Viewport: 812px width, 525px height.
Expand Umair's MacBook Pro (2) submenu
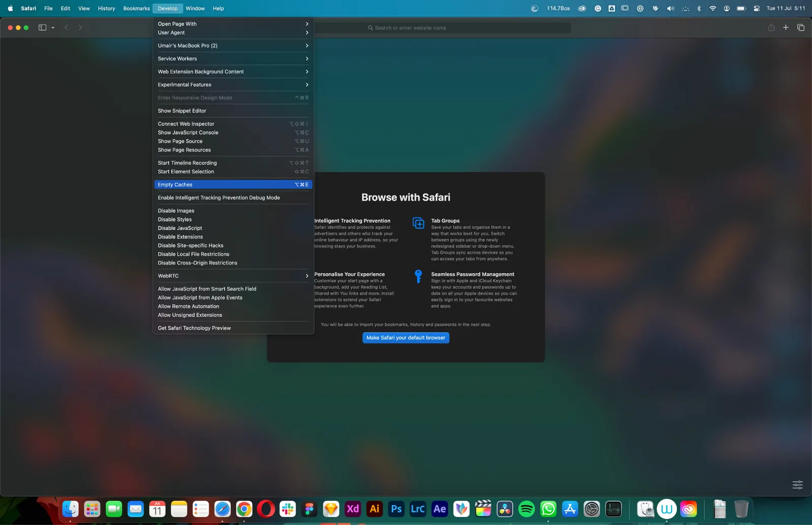(233, 46)
